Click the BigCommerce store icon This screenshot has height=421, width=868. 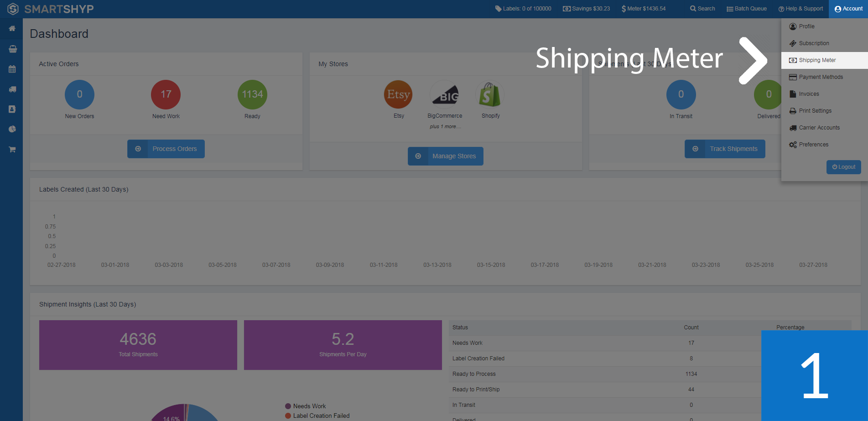[x=445, y=94]
